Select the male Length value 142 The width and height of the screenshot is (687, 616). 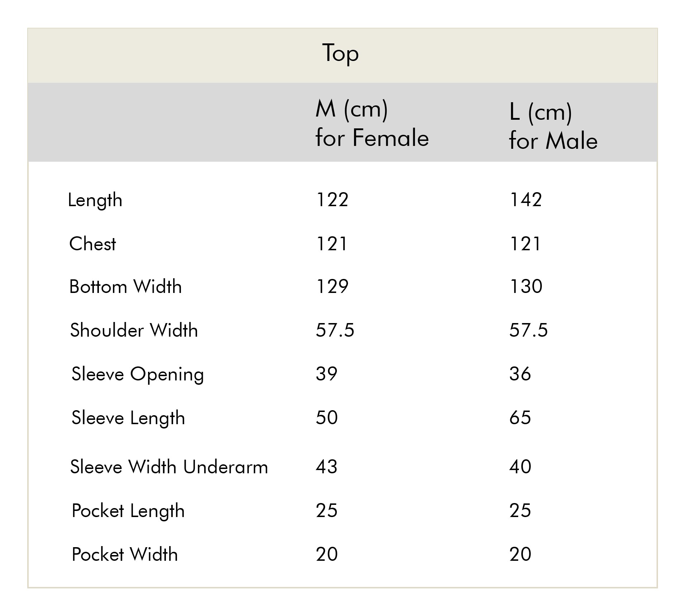pyautogui.click(x=525, y=200)
